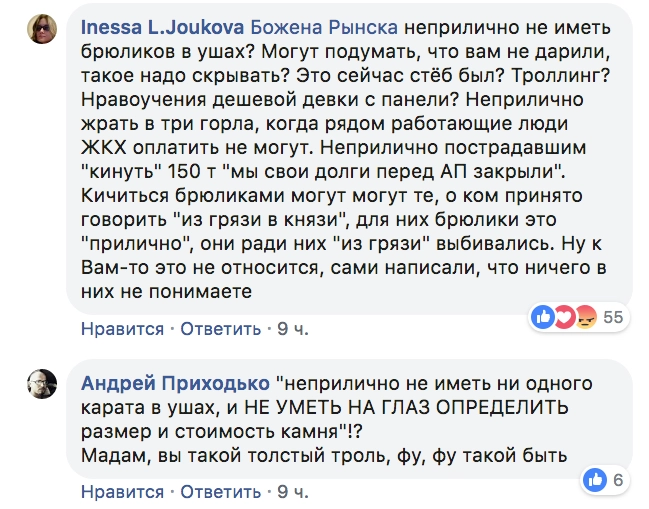Show the 6 likes count on Андрей's comment

click(618, 481)
